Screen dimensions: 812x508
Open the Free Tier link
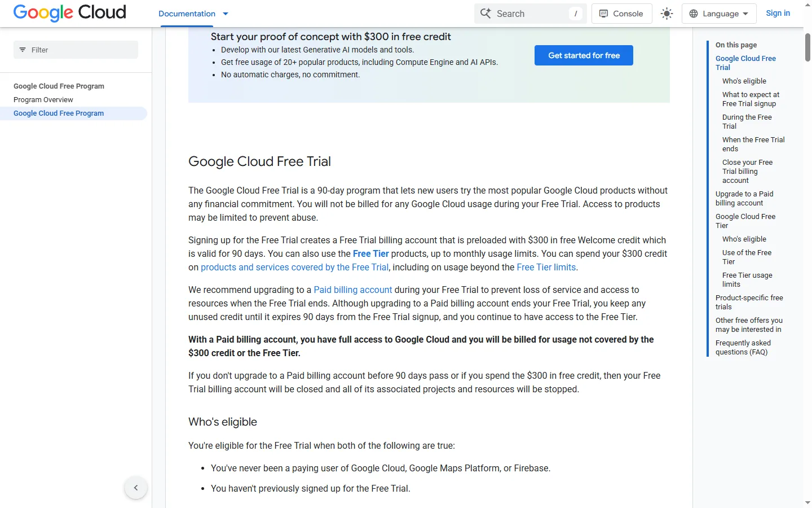point(371,254)
